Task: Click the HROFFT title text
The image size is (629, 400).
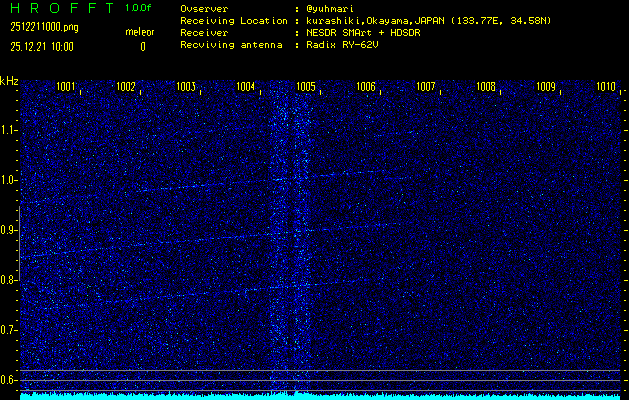Action: pyautogui.click(x=59, y=8)
